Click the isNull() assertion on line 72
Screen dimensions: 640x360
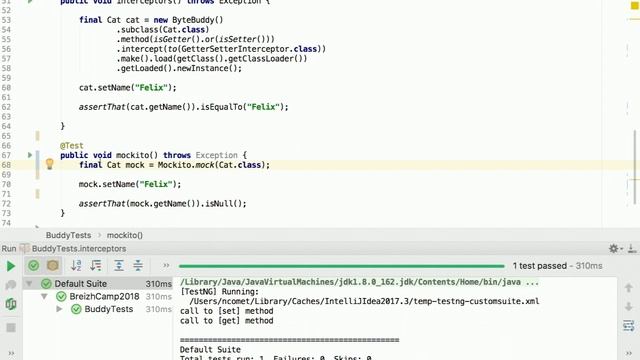click(x=224, y=204)
